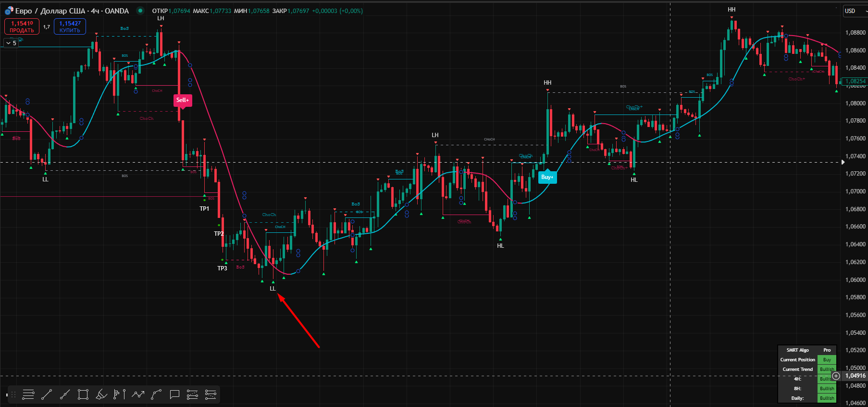Choose the ray line tool

pyautogui.click(x=65, y=395)
